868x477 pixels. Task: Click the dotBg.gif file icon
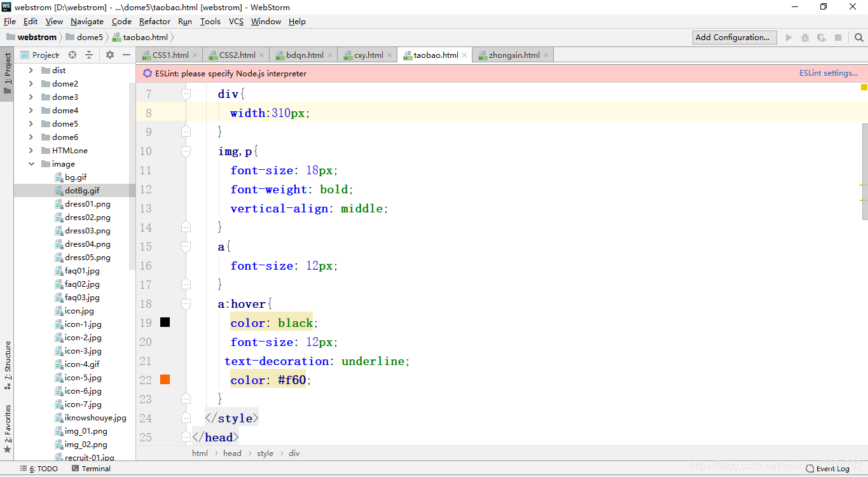point(59,191)
